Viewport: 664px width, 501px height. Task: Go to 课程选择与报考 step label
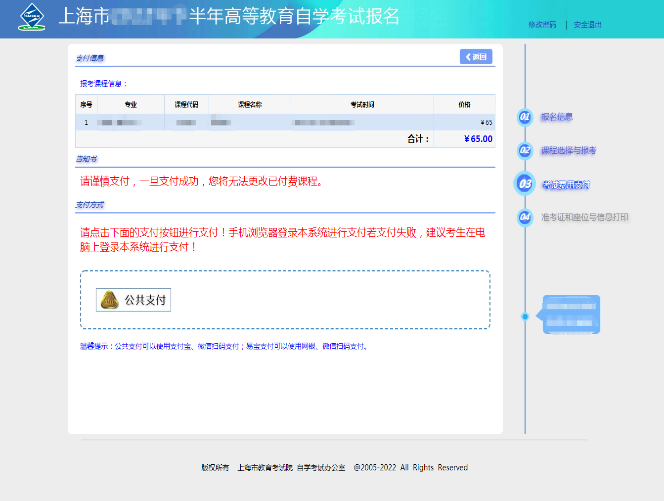pos(568,150)
